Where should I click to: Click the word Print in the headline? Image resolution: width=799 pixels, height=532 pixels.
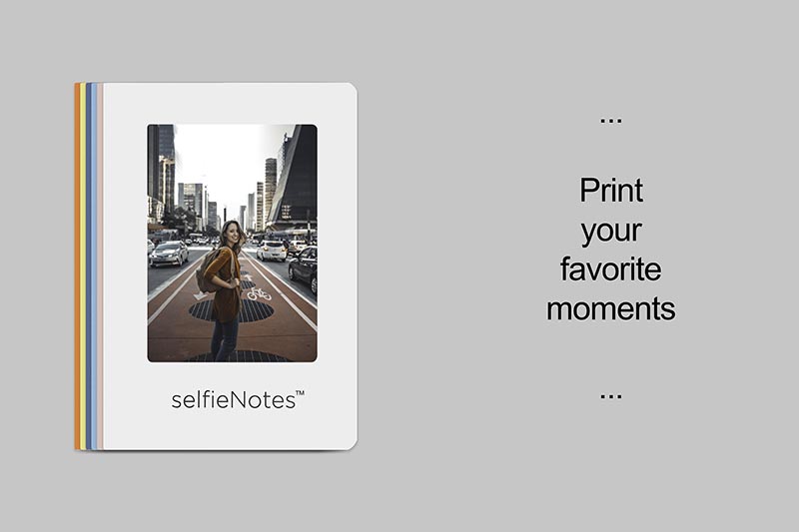(611, 190)
